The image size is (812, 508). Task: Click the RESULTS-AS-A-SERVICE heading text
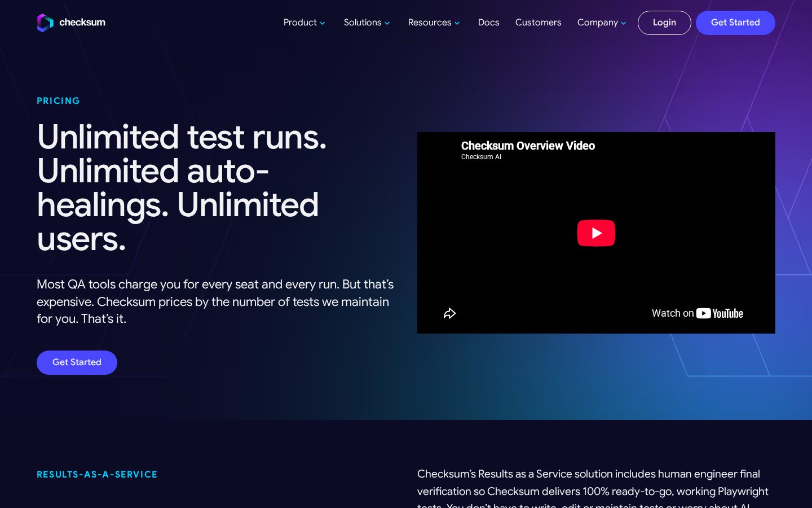tap(97, 475)
